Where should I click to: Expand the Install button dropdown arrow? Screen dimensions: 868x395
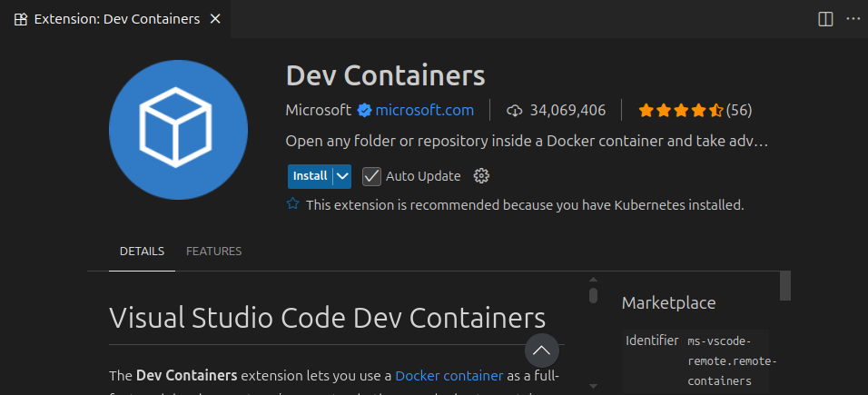(x=342, y=176)
